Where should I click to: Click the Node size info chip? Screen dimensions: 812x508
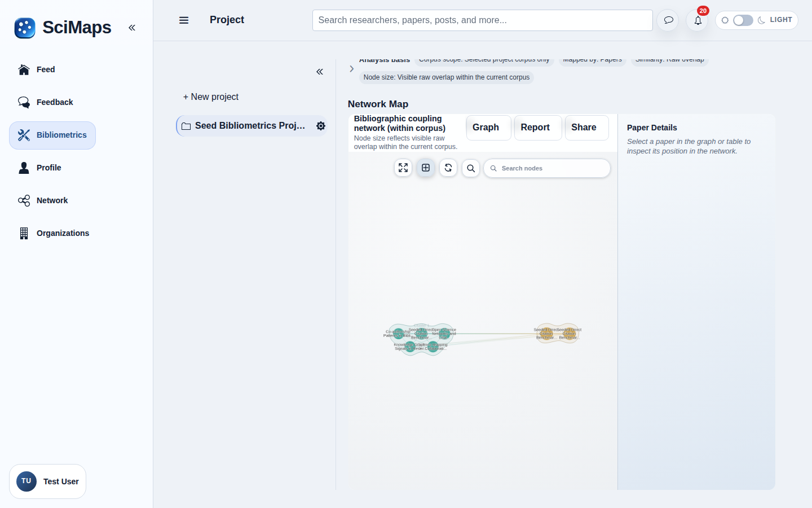[x=447, y=77]
